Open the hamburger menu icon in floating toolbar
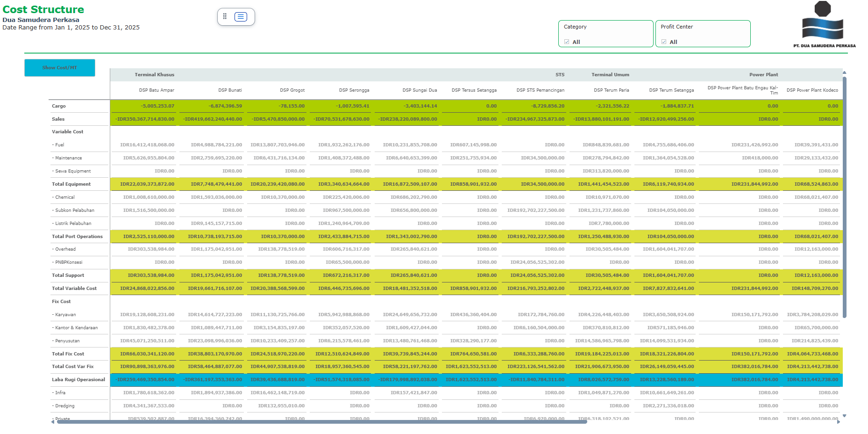The image size is (868, 434). pos(241,17)
